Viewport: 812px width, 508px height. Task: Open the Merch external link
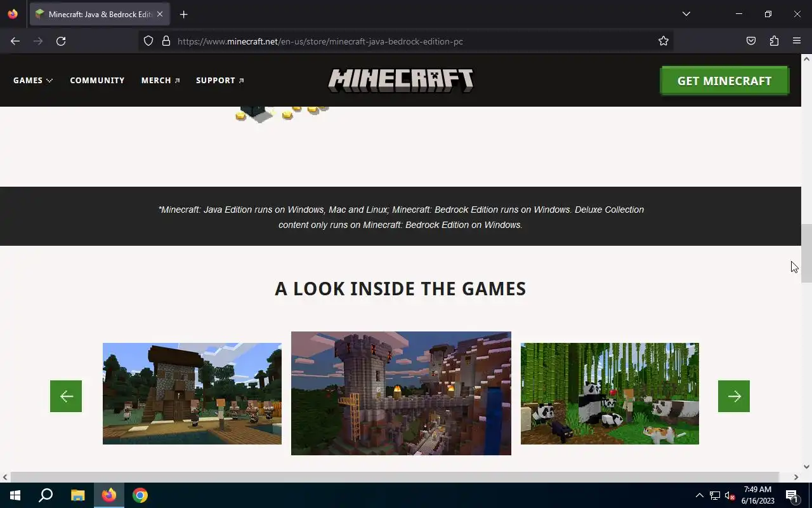[160, 80]
